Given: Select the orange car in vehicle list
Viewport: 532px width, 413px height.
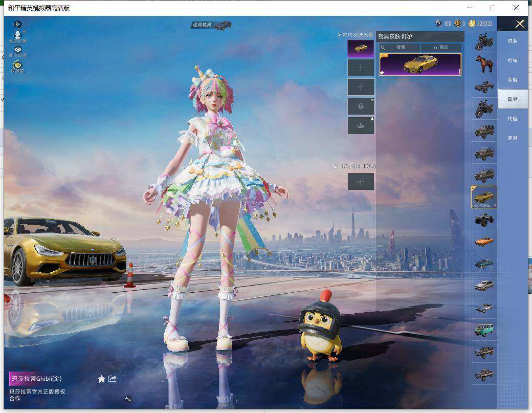Looking at the screenshot, I should (484, 242).
